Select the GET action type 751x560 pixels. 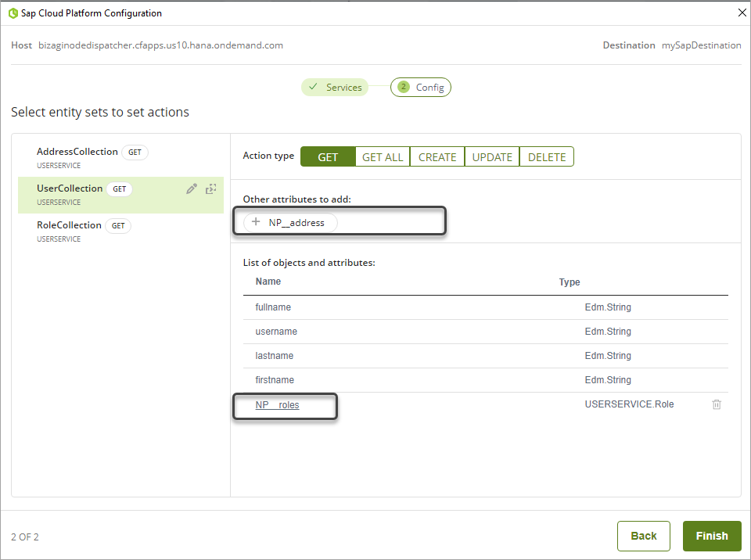328,156
